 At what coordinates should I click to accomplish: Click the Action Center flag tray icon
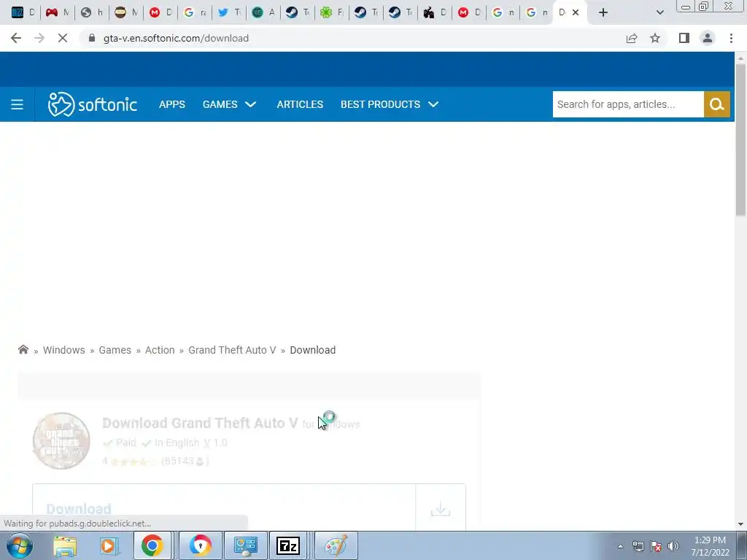(656, 546)
